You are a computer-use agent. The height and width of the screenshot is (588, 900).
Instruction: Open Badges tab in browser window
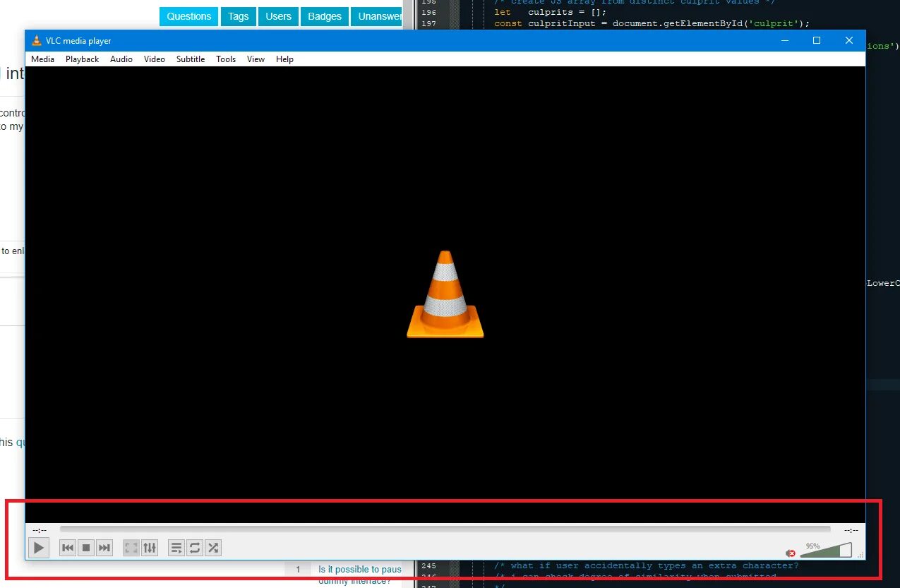[325, 16]
